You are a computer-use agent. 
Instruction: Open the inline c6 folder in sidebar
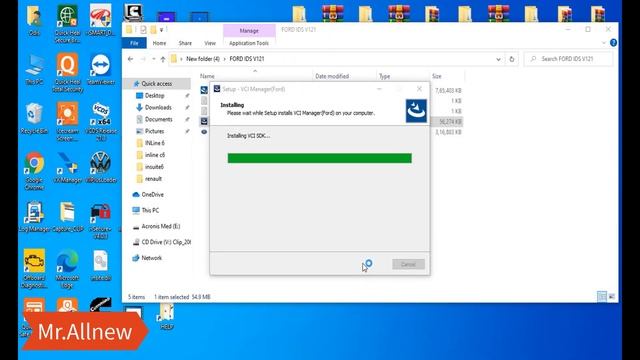(x=155, y=155)
